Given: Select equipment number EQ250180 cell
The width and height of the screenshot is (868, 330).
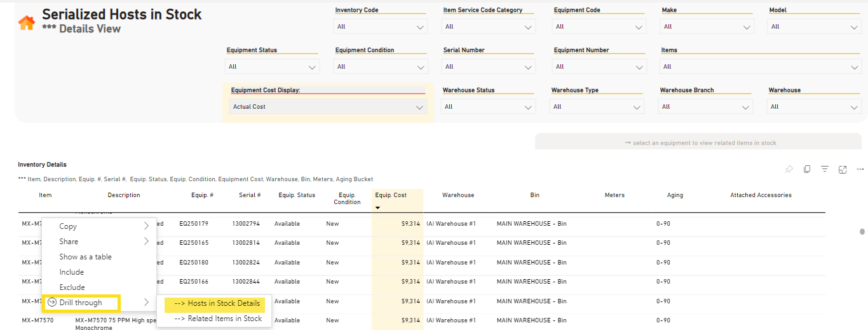Looking at the screenshot, I should (x=194, y=263).
